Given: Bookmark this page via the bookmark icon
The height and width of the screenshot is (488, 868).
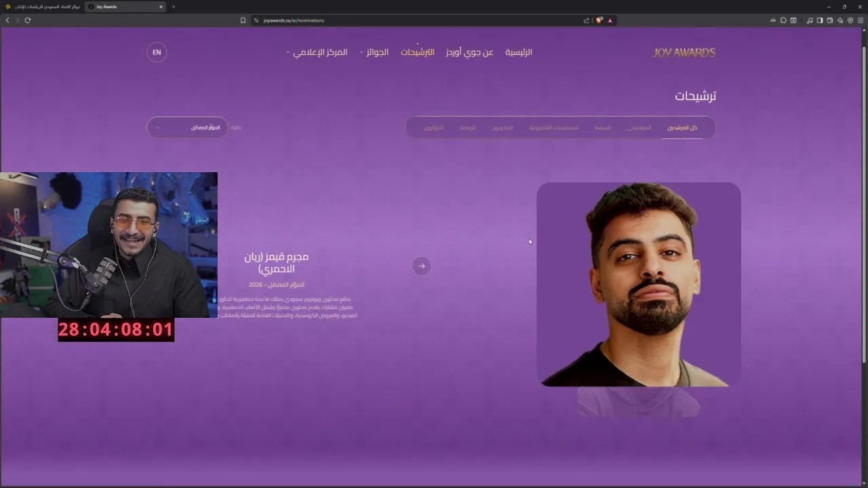Looking at the screenshot, I should pos(243,20).
